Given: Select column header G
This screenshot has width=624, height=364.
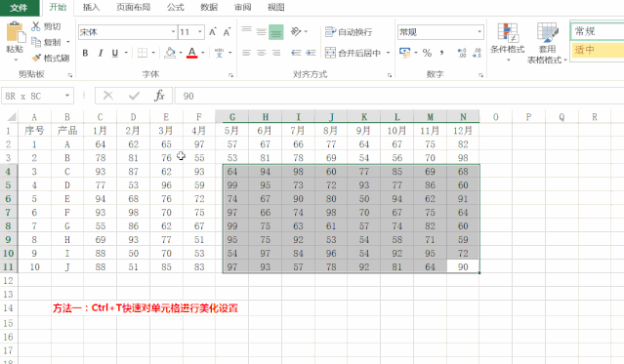Looking at the screenshot, I should 232,117.
